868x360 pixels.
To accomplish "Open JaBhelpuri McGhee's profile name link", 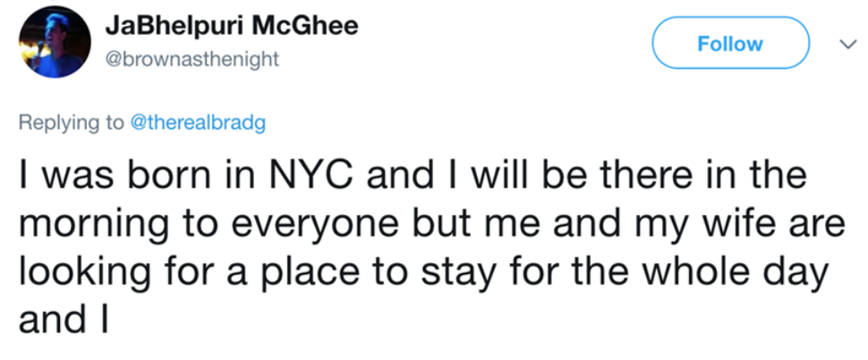I will tap(231, 26).
